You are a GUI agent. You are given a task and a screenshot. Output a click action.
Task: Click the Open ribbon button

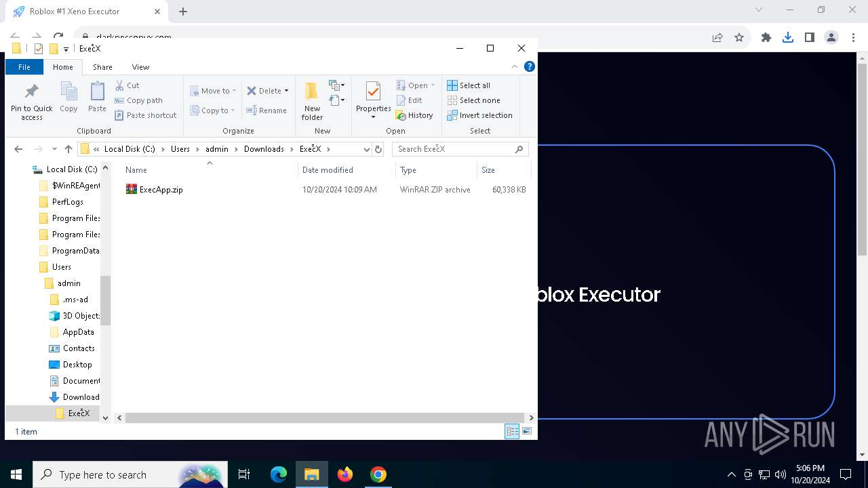coord(415,85)
